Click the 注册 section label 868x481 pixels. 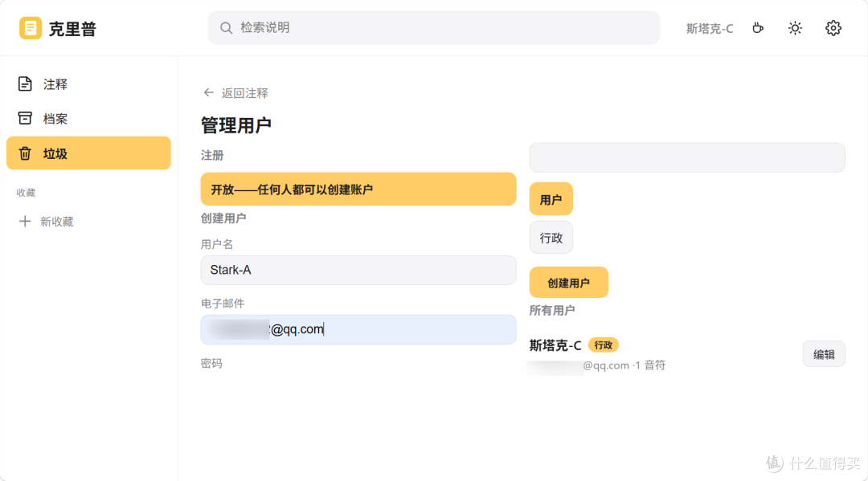tap(212, 155)
